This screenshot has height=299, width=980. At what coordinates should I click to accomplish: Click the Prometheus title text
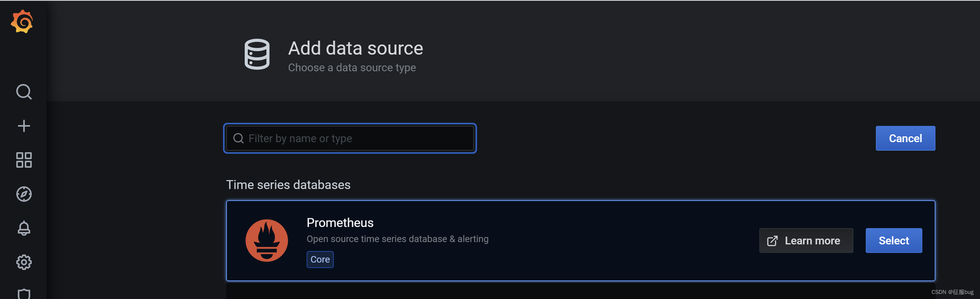[x=340, y=223]
